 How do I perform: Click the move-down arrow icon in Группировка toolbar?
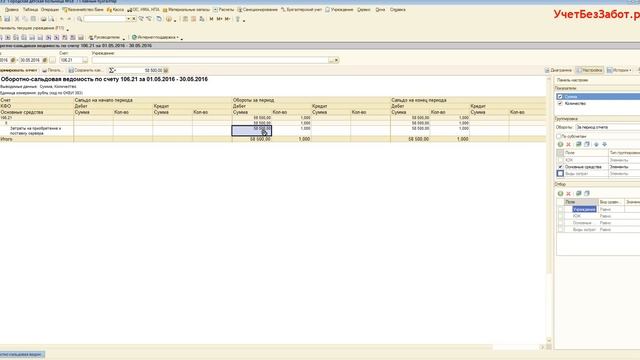(x=604, y=144)
